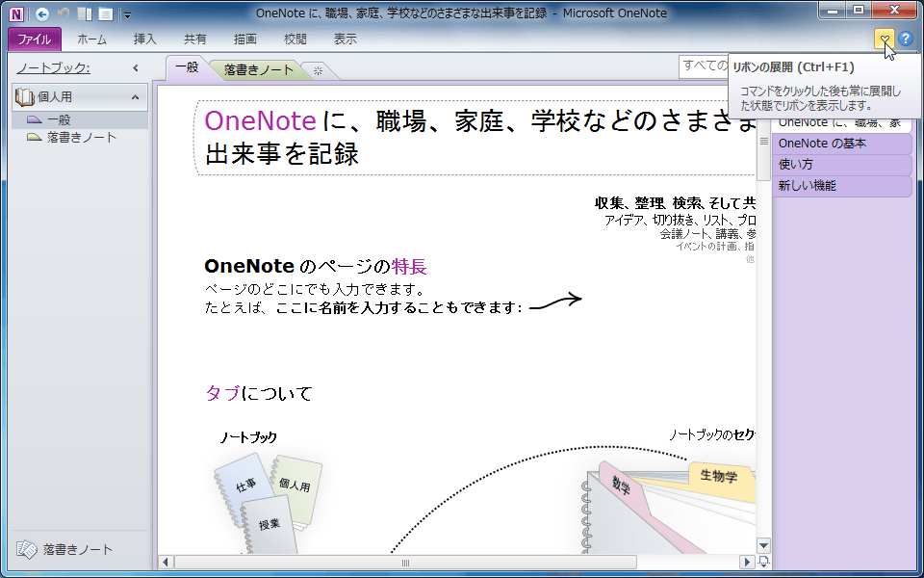Switch to the 一般 section tab
This screenshot has width=924, height=578.
point(188,67)
